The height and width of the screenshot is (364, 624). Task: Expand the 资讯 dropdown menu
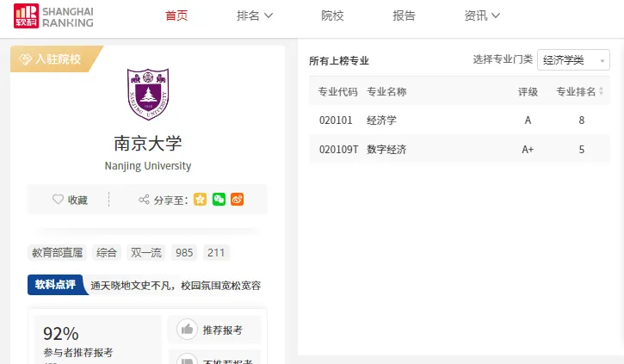[482, 15]
